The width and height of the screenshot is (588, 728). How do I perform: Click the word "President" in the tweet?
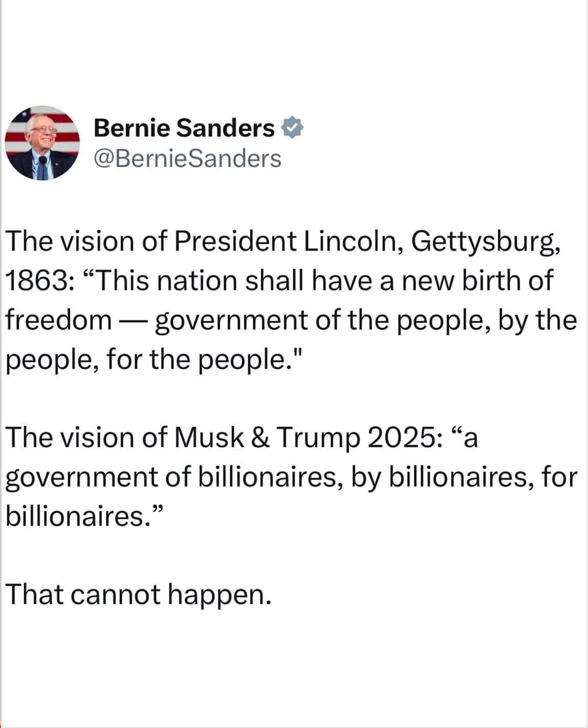pyautogui.click(x=235, y=241)
